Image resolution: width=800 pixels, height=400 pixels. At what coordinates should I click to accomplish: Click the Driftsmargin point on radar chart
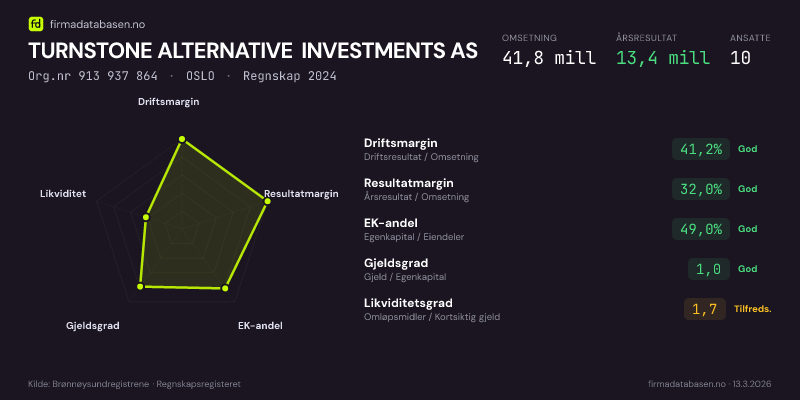(x=181, y=140)
